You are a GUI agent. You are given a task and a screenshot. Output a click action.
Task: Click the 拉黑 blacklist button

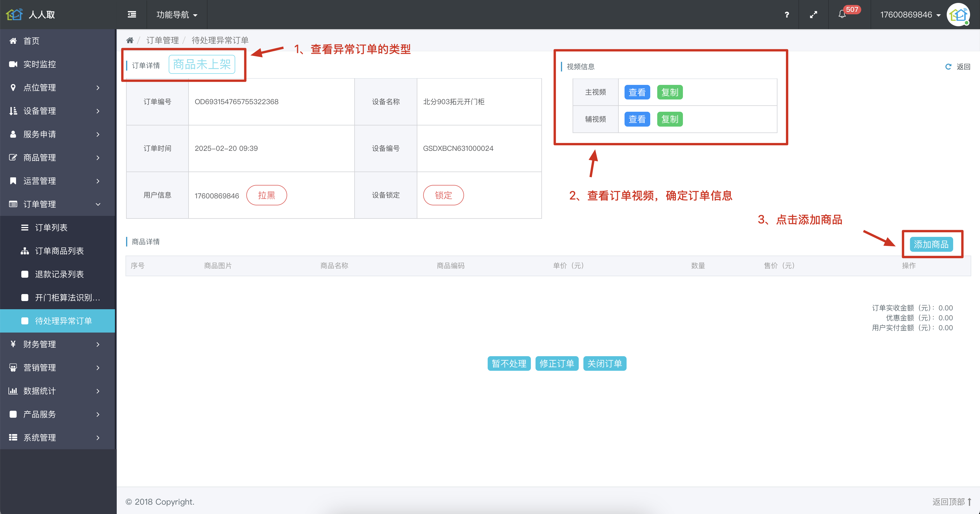[267, 195]
